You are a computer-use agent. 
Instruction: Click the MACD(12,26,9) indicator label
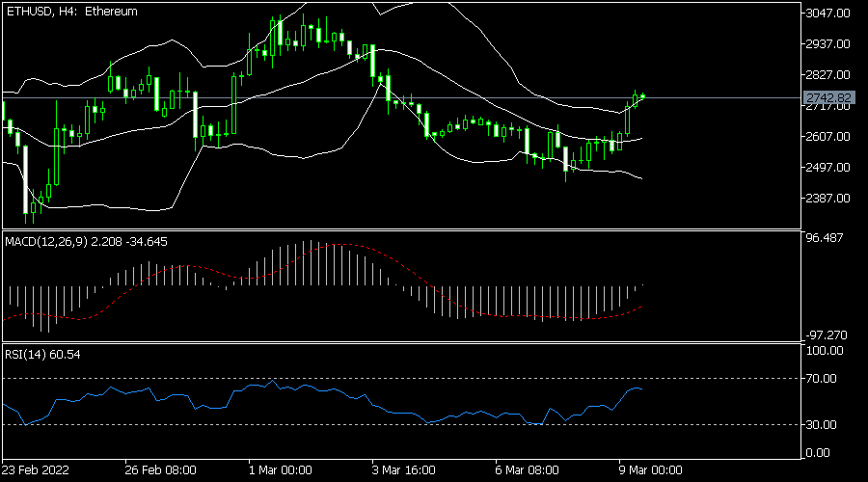86,242
